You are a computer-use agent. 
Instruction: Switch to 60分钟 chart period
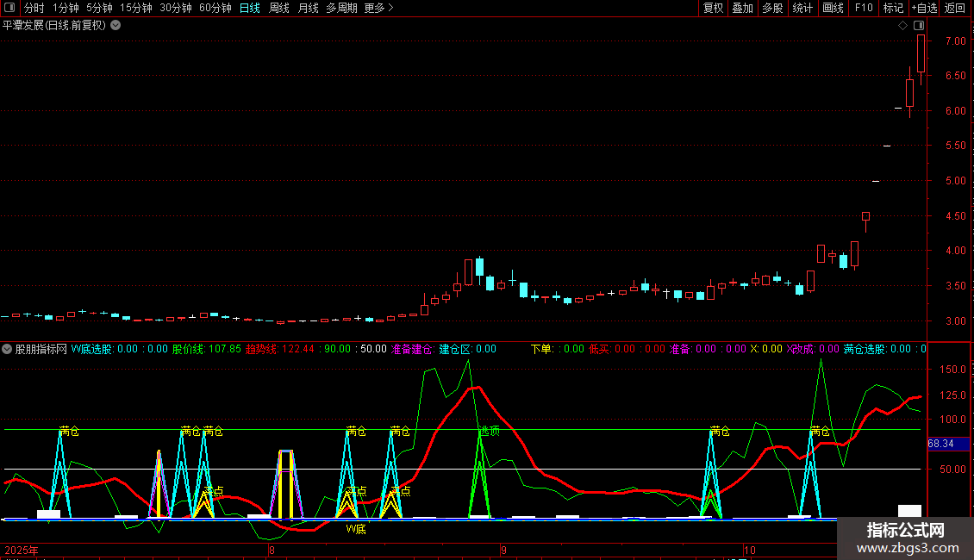215,8
